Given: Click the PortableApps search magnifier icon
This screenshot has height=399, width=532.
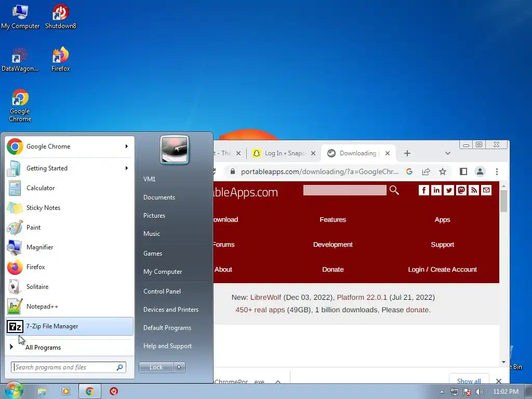Looking at the screenshot, I should click(x=394, y=190).
